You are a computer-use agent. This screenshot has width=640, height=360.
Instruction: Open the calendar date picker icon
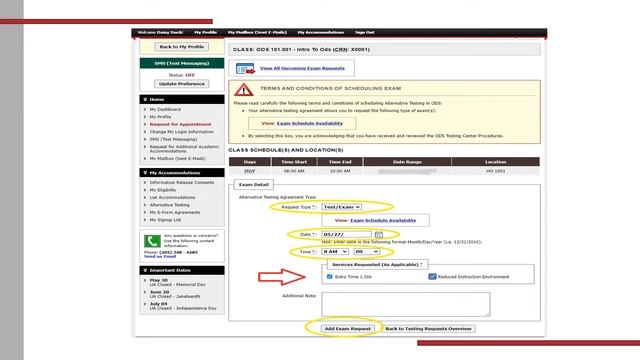(379, 234)
